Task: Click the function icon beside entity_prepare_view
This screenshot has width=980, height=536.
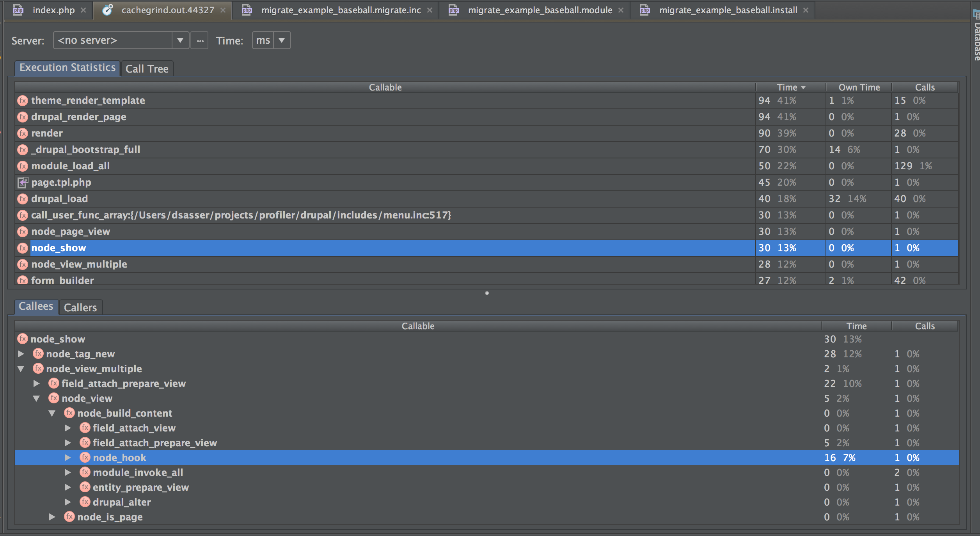Action: (85, 487)
